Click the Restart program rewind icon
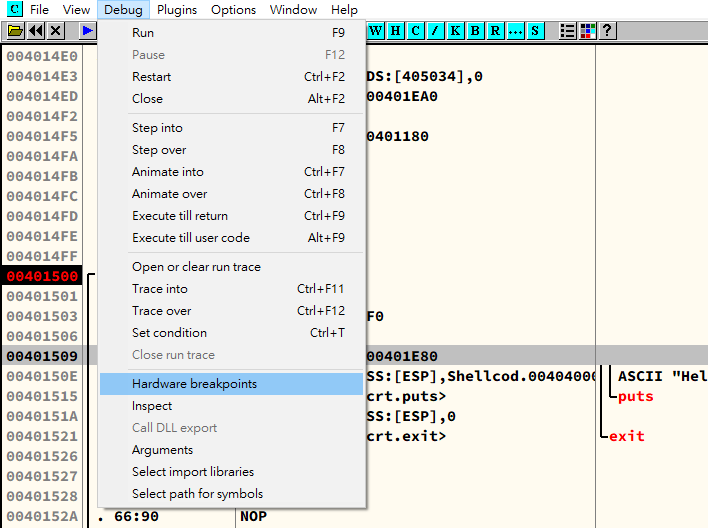Screen dimensions: 708x528 [x=36, y=31]
